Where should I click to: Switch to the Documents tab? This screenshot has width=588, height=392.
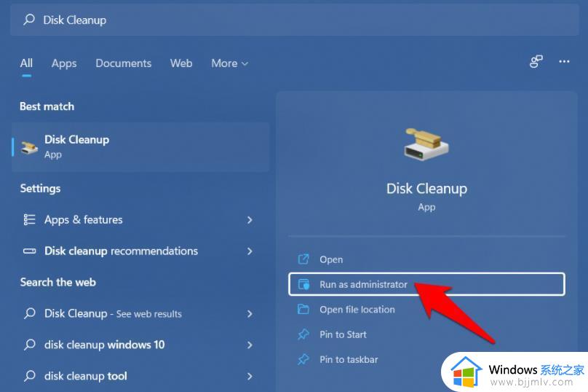(124, 63)
